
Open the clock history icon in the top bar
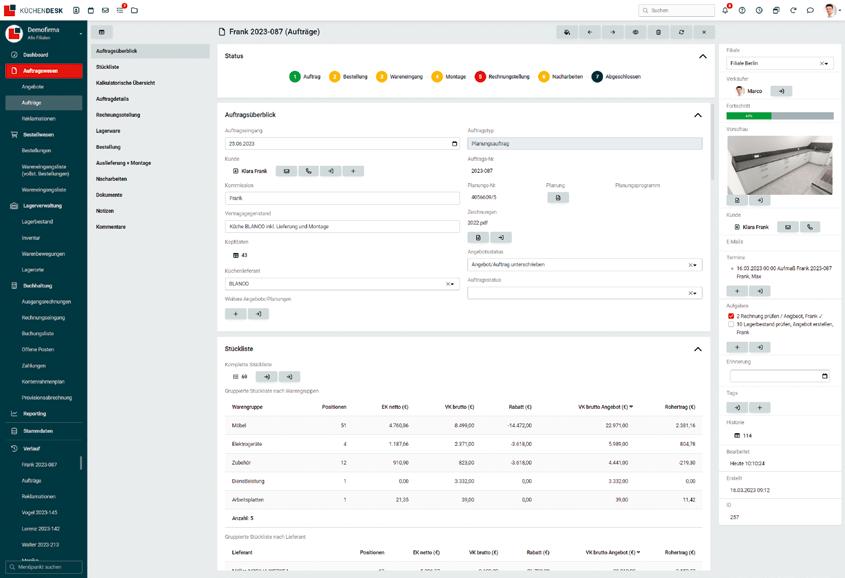(759, 10)
